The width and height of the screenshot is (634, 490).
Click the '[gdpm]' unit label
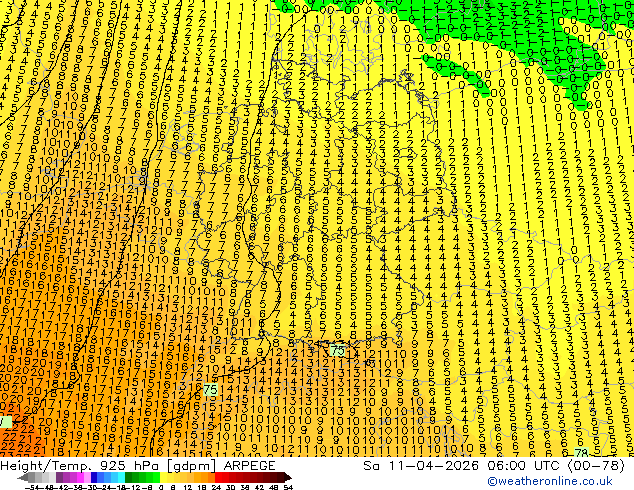(x=192, y=466)
